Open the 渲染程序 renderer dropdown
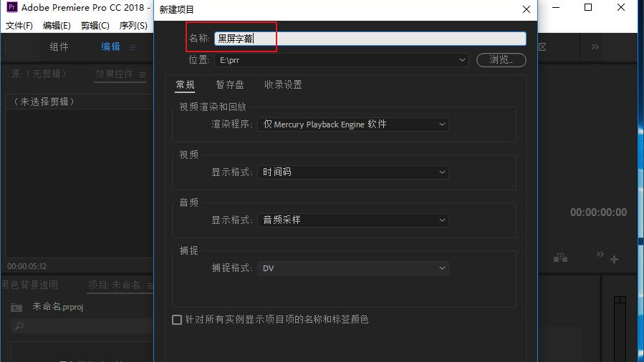Viewport: 644px width, 362px height. pyautogui.click(x=442, y=124)
